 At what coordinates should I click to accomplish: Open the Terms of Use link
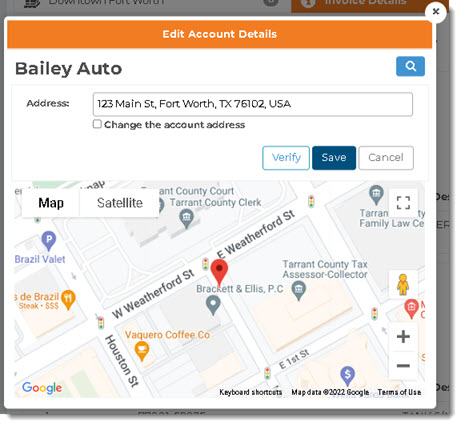[399, 392]
